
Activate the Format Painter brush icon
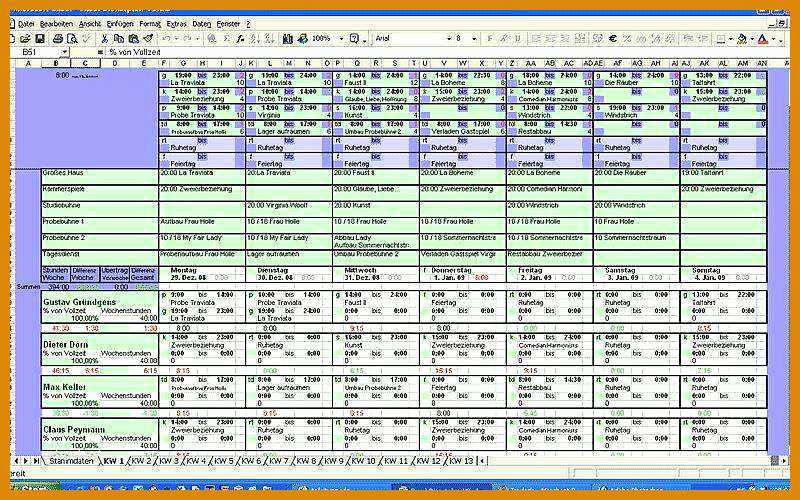(x=148, y=39)
